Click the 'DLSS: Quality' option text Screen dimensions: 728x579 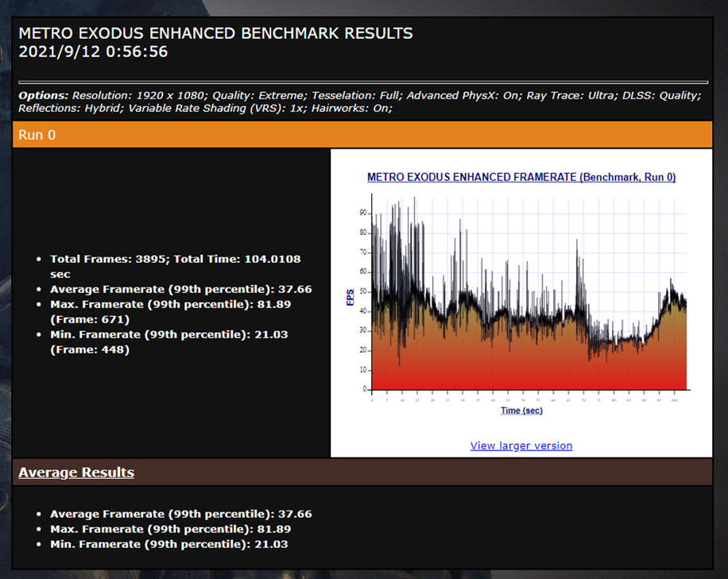660,95
